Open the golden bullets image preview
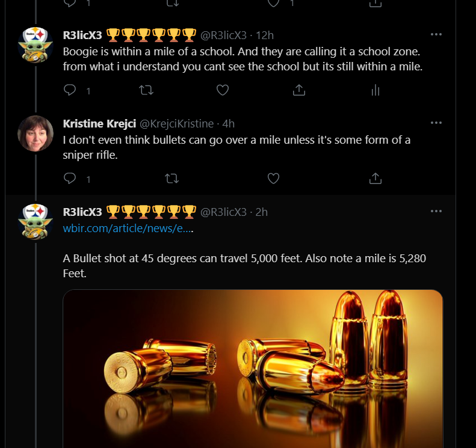The image size is (476, 448). (253, 369)
